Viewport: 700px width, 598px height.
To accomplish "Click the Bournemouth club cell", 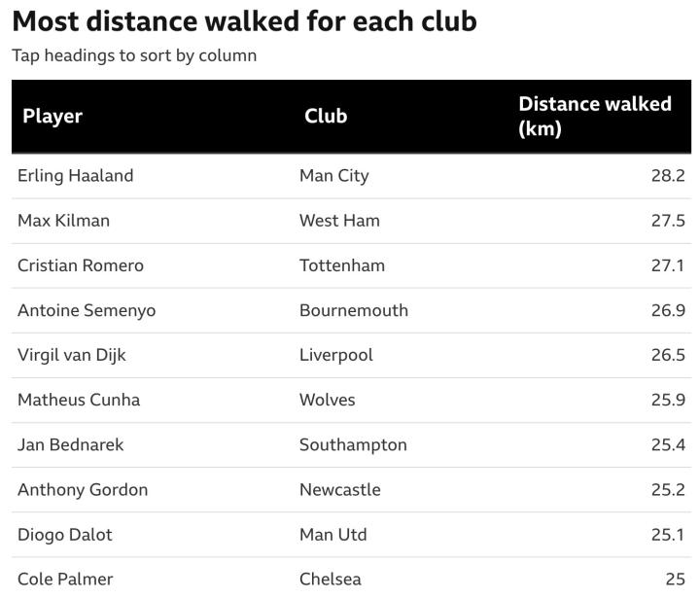I will [354, 310].
